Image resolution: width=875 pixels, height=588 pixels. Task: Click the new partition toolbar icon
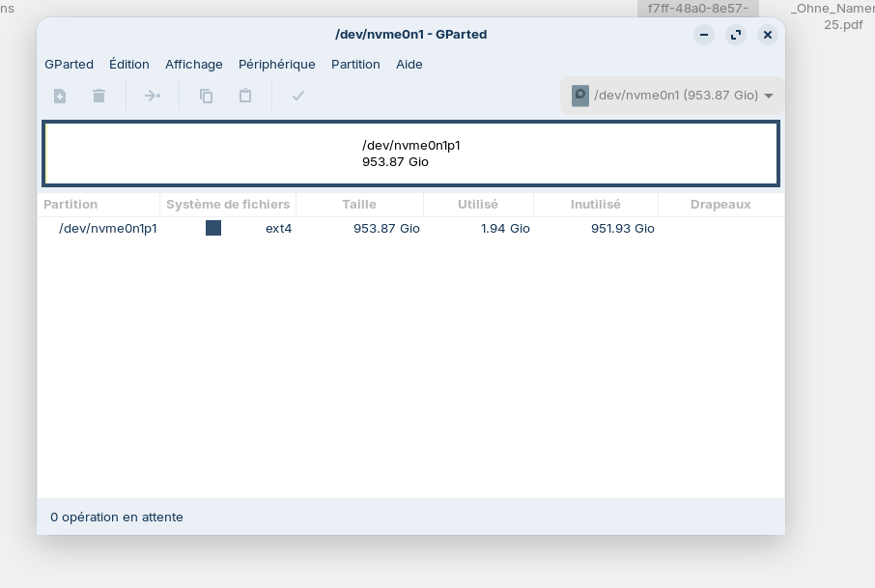click(x=60, y=96)
